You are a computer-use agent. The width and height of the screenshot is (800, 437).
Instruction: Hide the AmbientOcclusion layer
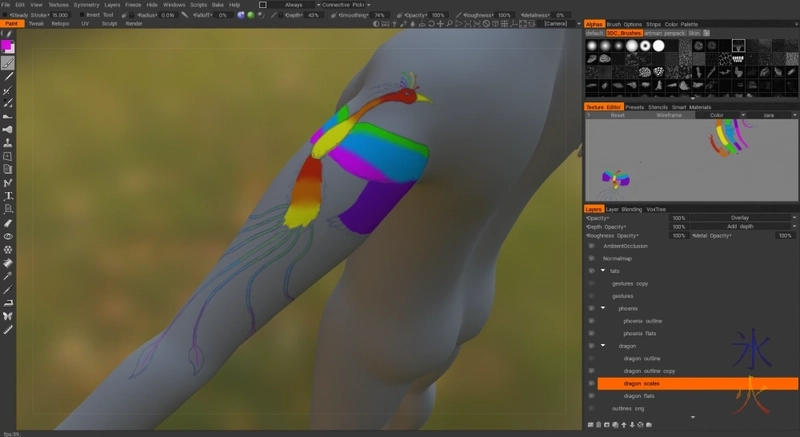tap(591, 245)
